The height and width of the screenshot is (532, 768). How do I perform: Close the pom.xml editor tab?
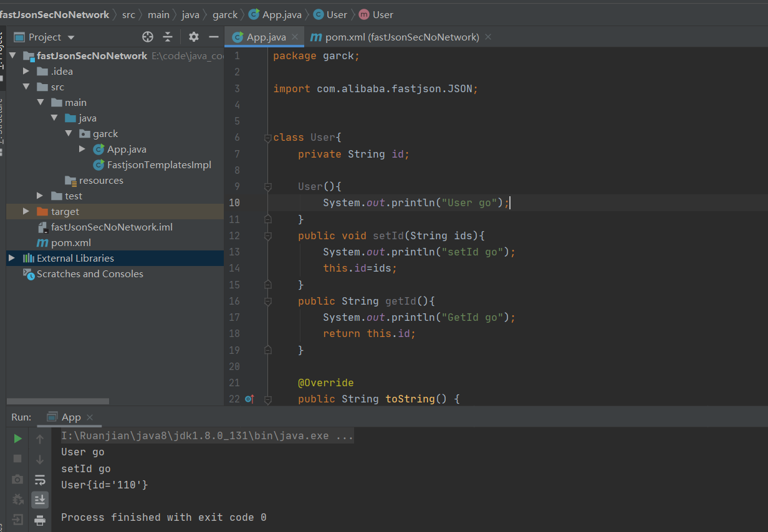coord(488,37)
